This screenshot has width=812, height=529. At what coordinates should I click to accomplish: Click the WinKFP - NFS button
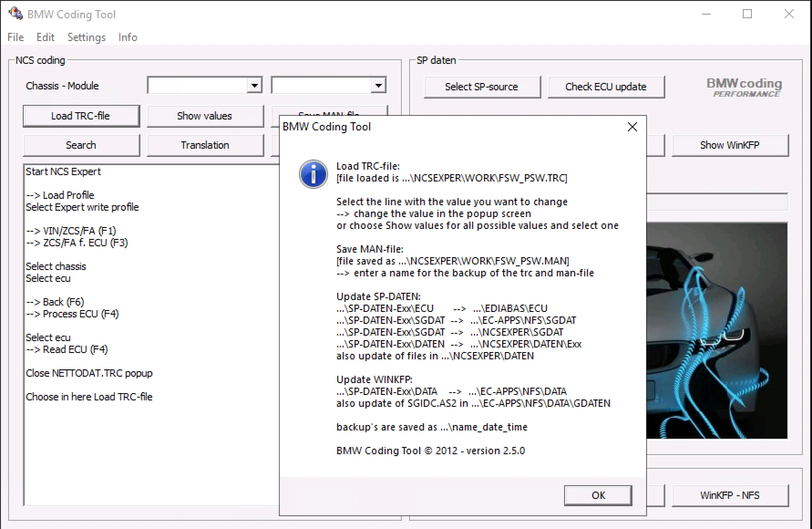pos(730,495)
